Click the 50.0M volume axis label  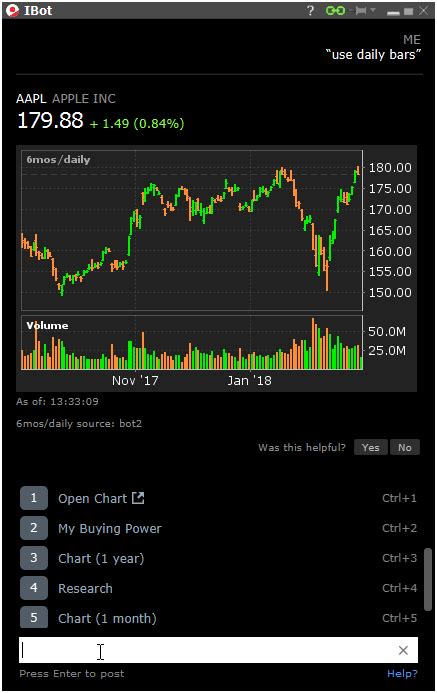coord(387,331)
